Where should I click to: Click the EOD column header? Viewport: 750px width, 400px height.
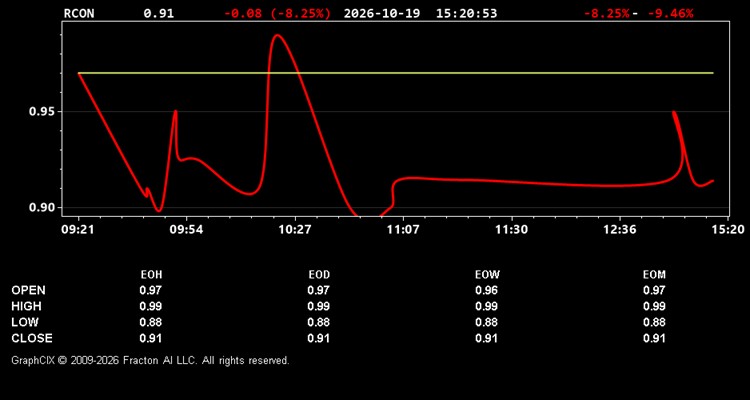(319, 275)
